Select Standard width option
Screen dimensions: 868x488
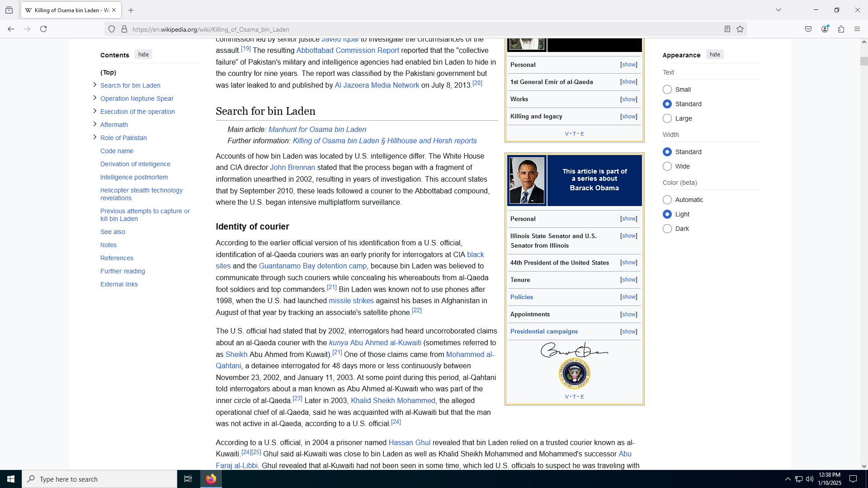667,152
